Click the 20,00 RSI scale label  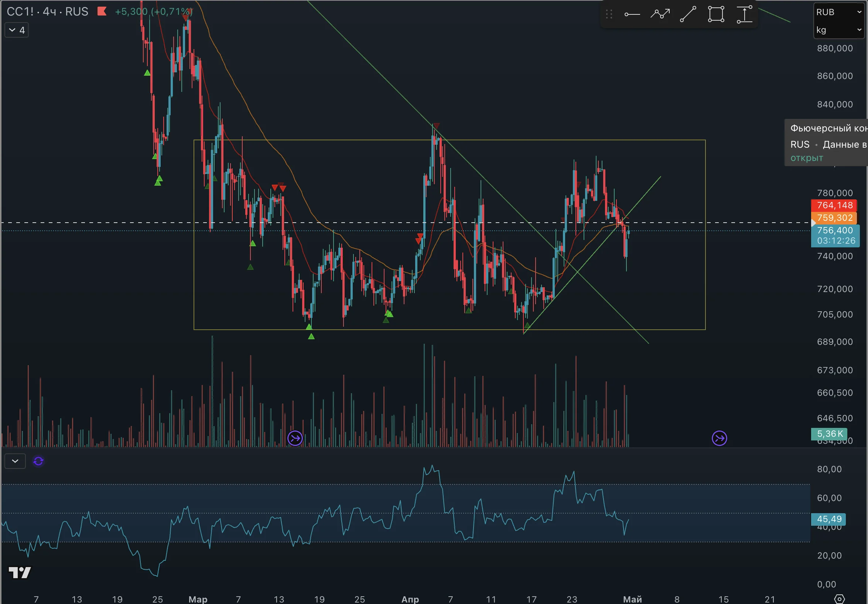point(830,556)
